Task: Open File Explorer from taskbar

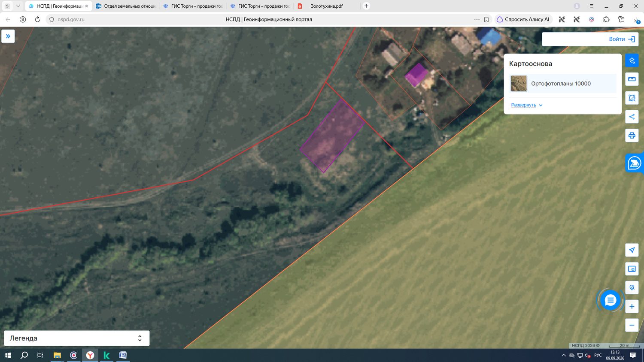Action: (57, 355)
